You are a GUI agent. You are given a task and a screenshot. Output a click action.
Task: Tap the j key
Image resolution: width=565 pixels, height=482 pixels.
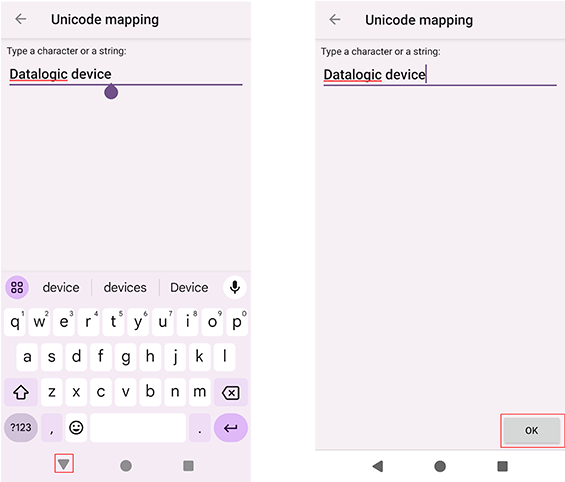pos(175,357)
